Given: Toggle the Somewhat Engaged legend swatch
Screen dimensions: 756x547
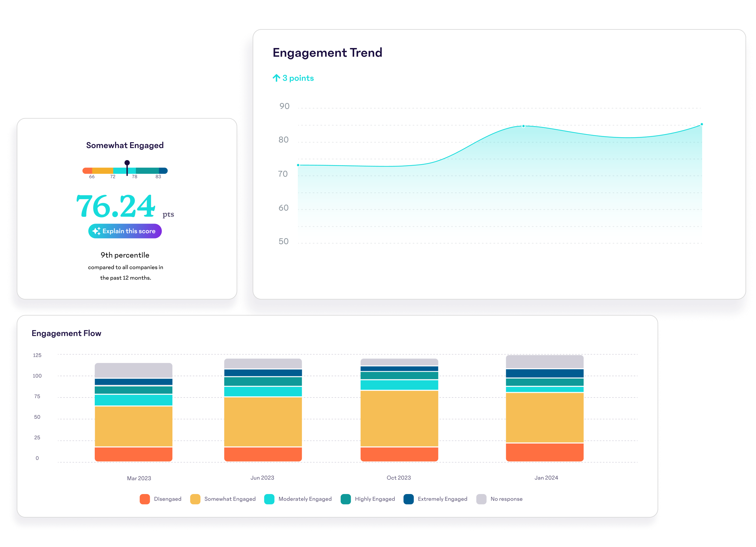Looking at the screenshot, I should (195, 499).
